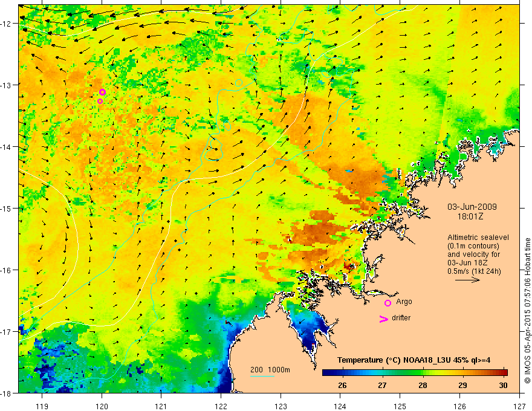Click the IMOS copyright timestamp text
This screenshot has width=532, height=411.
528,311
